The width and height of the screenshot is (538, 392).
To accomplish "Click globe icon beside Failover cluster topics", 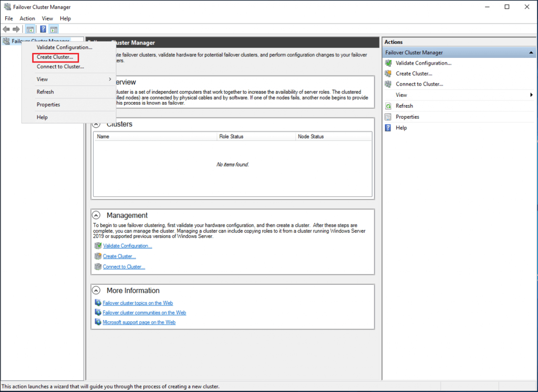I will 98,303.
